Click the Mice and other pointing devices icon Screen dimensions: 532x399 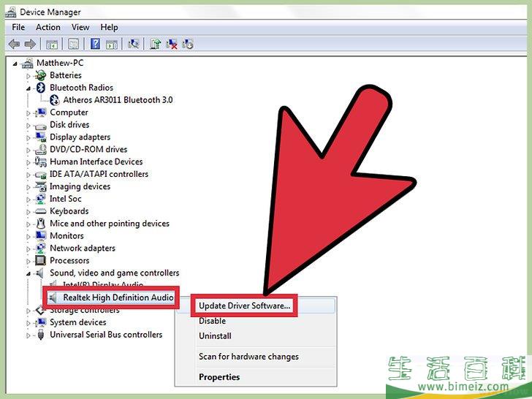click(x=41, y=224)
